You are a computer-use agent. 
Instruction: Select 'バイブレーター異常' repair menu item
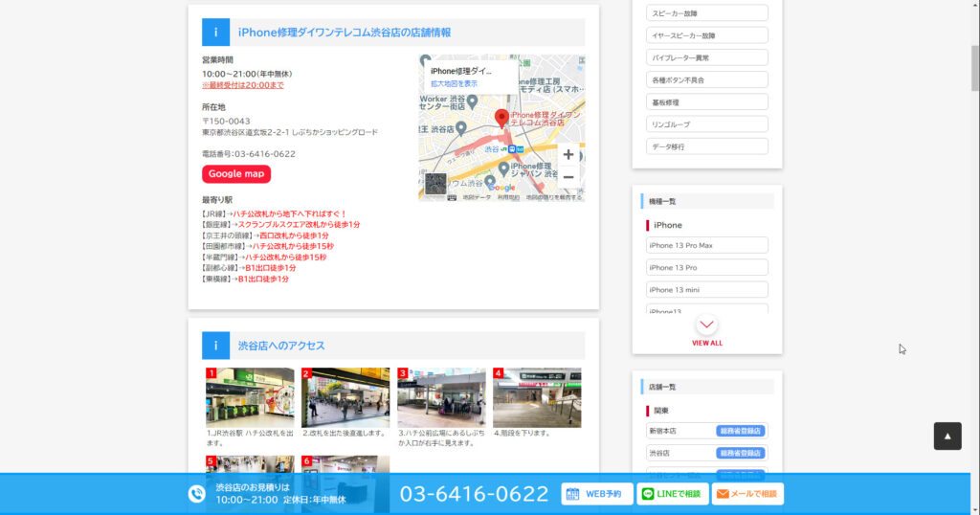click(x=707, y=57)
